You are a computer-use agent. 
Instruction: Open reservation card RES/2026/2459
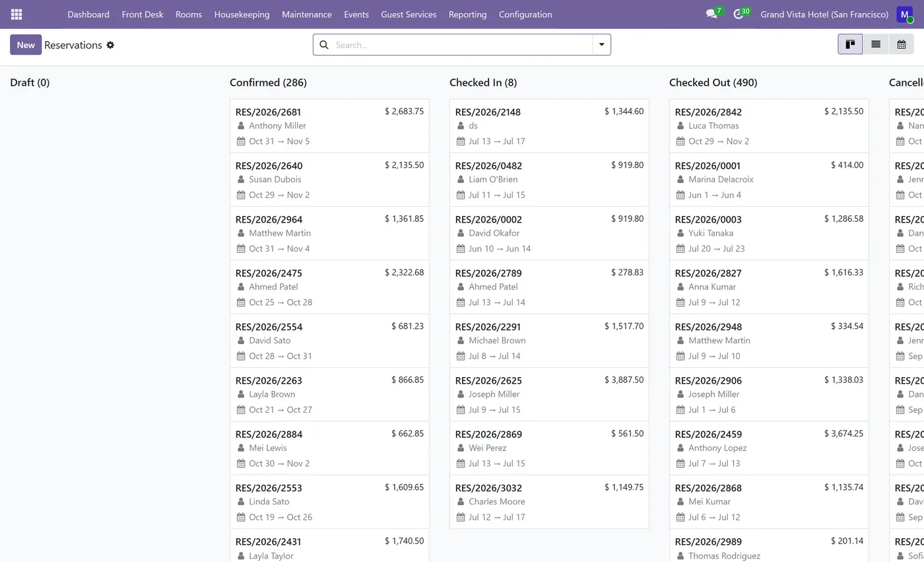(769, 448)
